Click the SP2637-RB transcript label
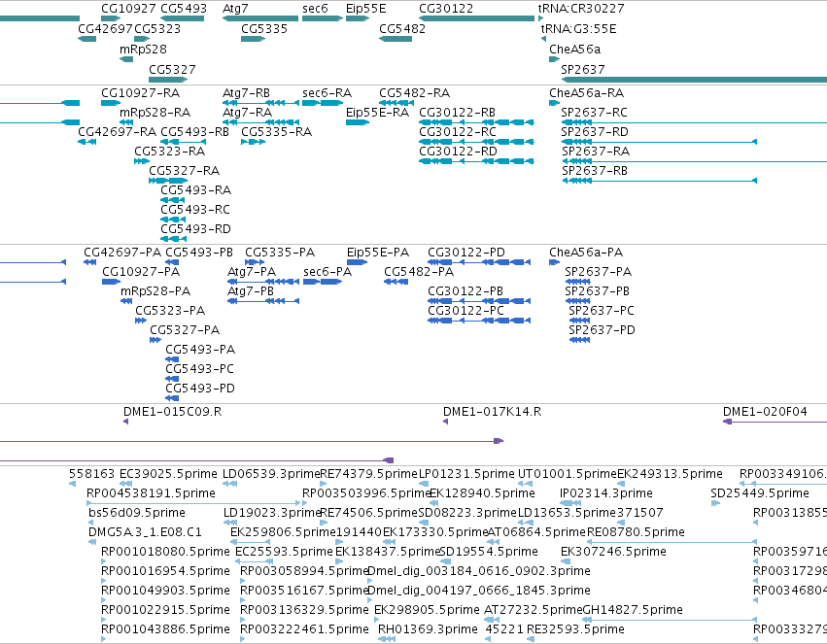 [x=595, y=171]
